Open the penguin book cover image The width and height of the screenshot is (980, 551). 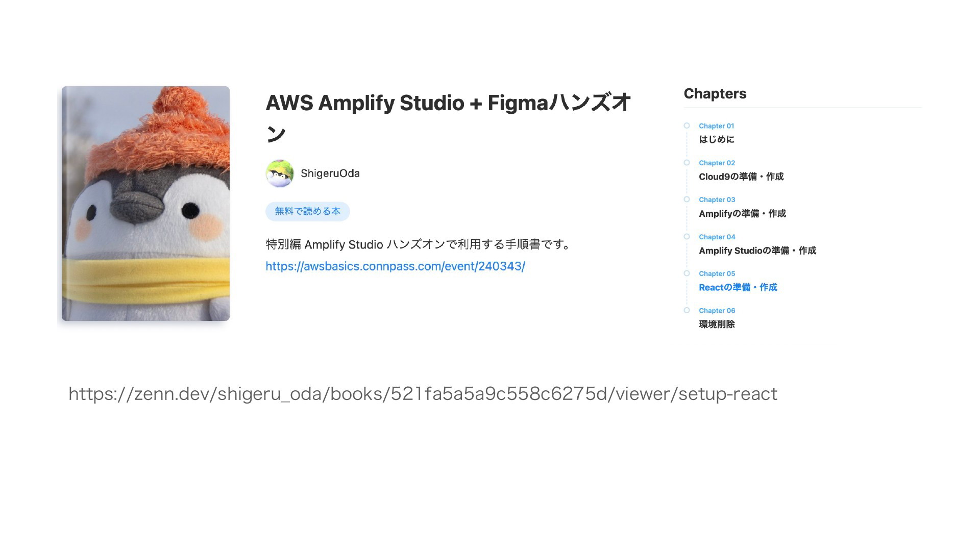point(145,204)
